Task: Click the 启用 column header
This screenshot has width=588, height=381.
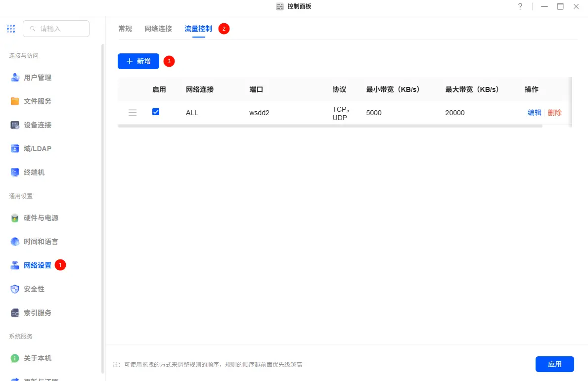Action: pyautogui.click(x=159, y=89)
